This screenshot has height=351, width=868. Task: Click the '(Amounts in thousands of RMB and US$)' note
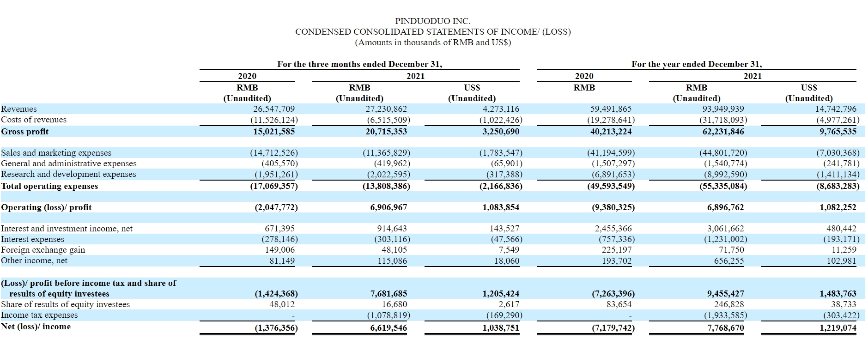pos(433,42)
